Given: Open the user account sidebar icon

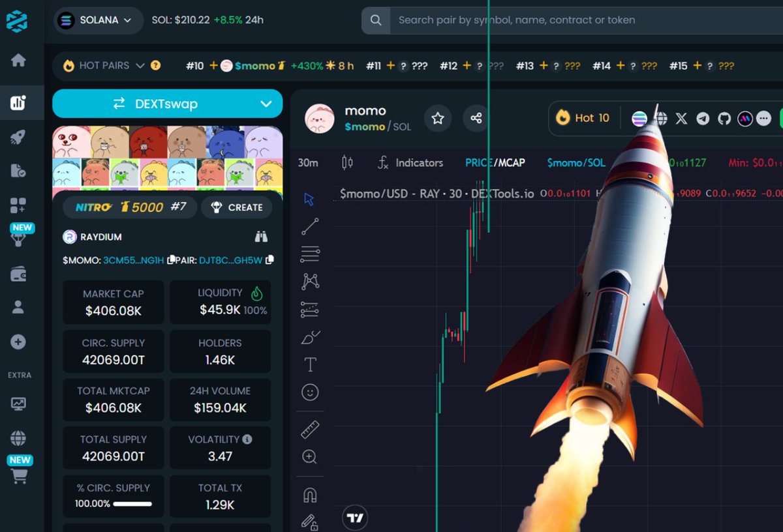Looking at the screenshot, I should tap(18, 307).
